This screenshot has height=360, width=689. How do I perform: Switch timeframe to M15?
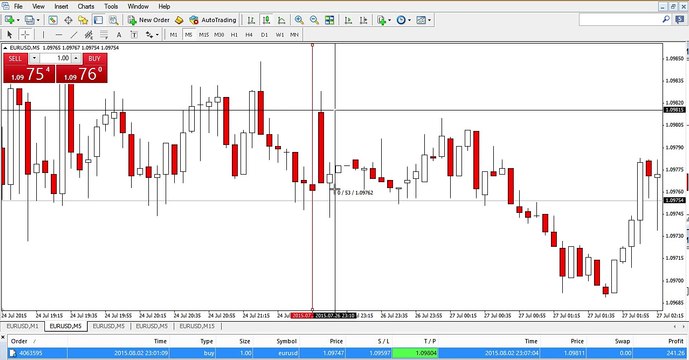pyautogui.click(x=204, y=34)
